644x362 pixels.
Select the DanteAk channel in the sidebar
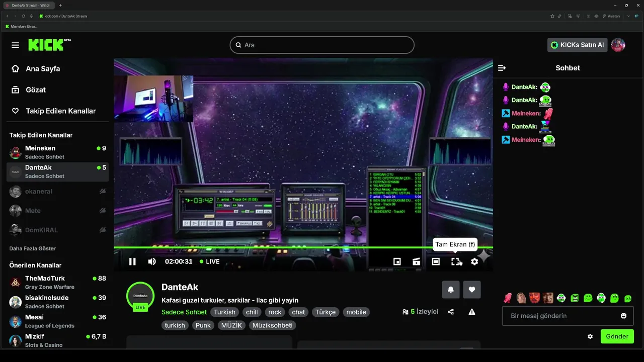(x=57, y=171)
